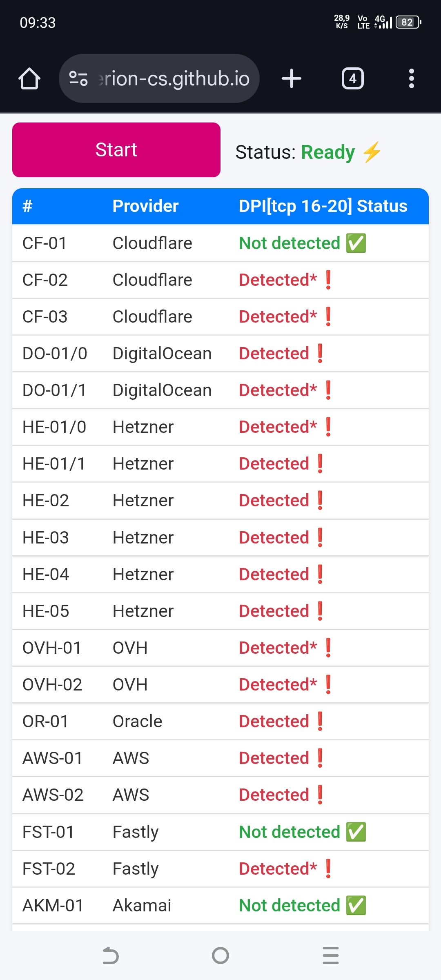Image resolution: width=441 pixels, height=980 pixels.
Task: Select the HE-03 Hetzner row
Action: pos(143,538)
